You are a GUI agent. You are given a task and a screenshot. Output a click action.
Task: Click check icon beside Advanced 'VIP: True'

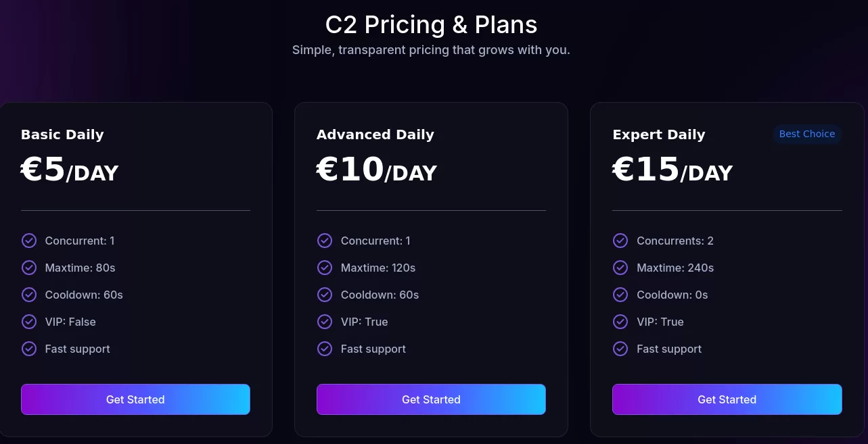(325, 322)
